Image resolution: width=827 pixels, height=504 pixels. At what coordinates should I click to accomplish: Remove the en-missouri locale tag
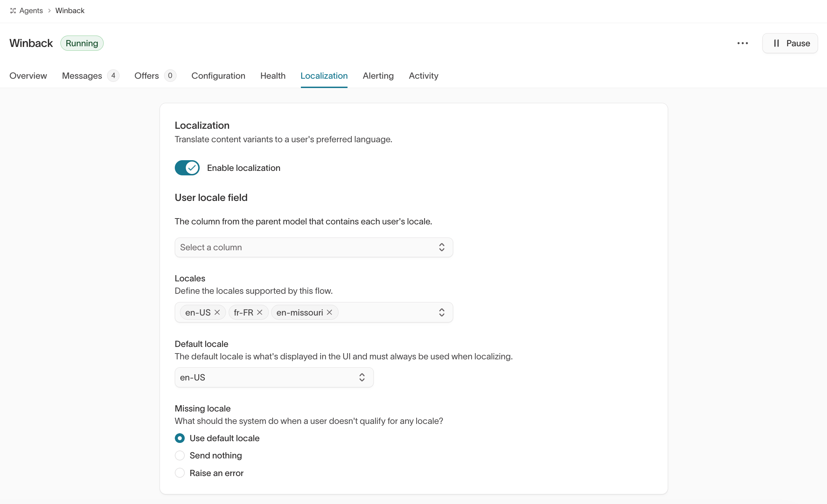[x=330, y=312]
